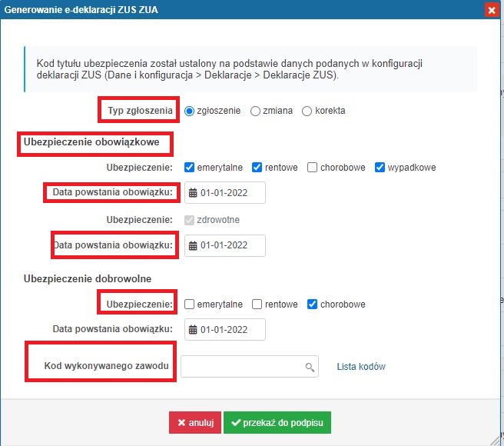Uncheck 'wypadkowe' insurance checkbox
This screenshot has height=446, width=504.
[x=380, y=168]
